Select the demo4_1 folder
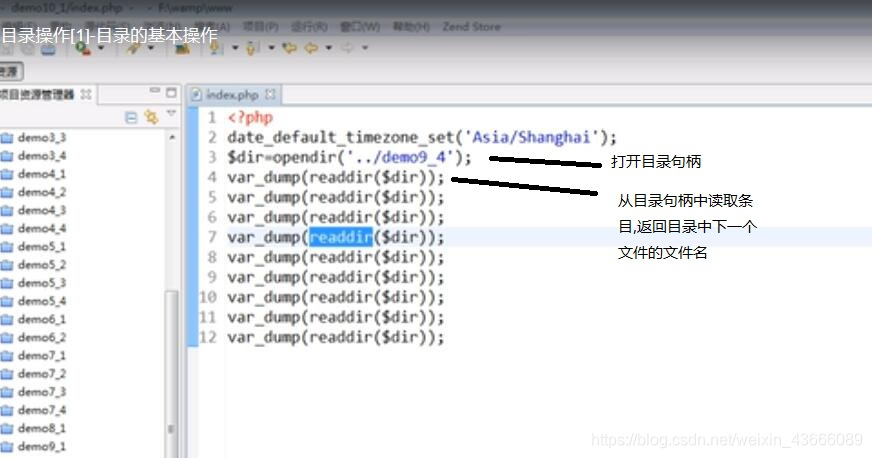The height and width of the screenshot is (458, 872). (34, 174)
